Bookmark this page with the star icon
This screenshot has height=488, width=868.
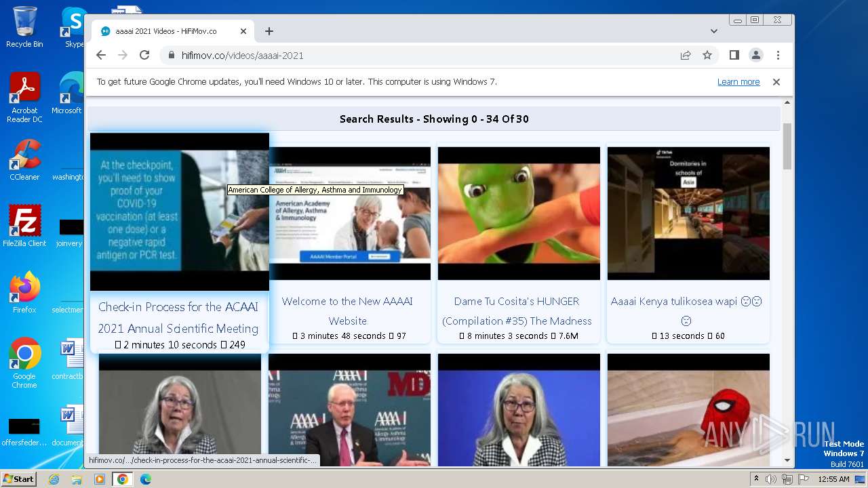click(707, 56)
